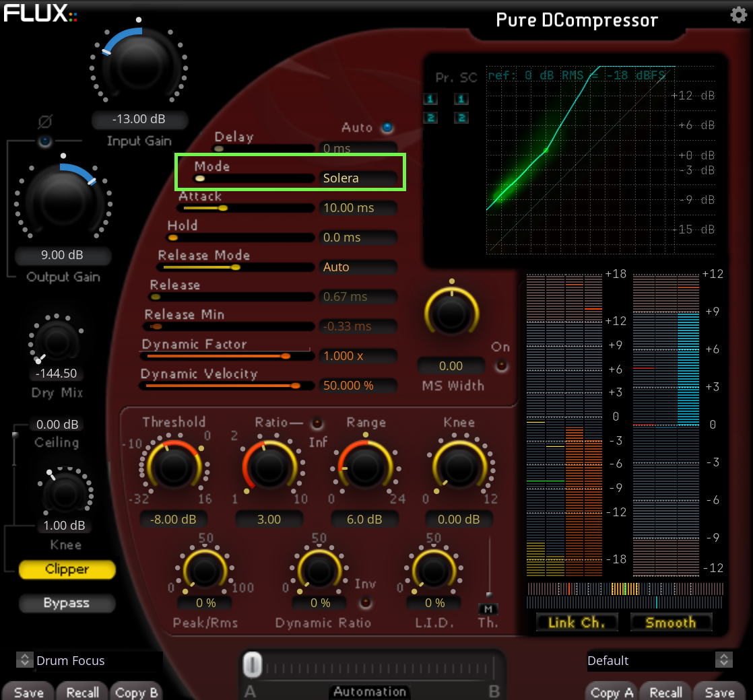Click the Dry Mix knob
The width and height of the screenshot is (753, 700).
pyautogui.click(x=57, y=342)
